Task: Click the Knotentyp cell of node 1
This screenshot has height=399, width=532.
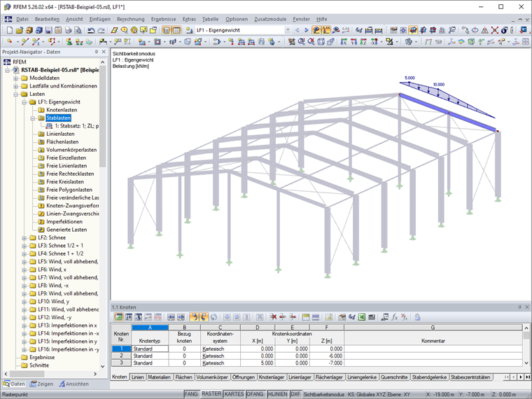Action: [150, 349]
